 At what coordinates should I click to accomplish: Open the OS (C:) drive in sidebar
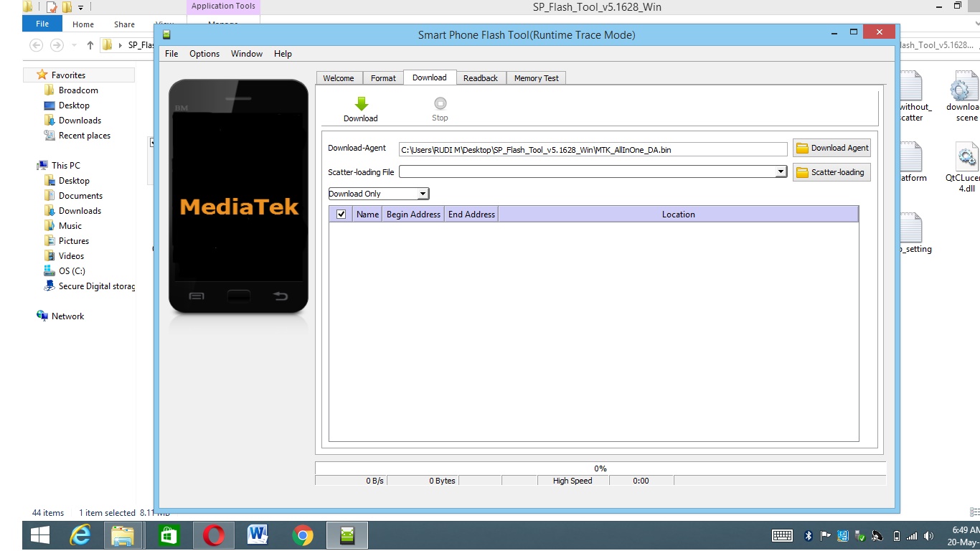pos(72,271)
